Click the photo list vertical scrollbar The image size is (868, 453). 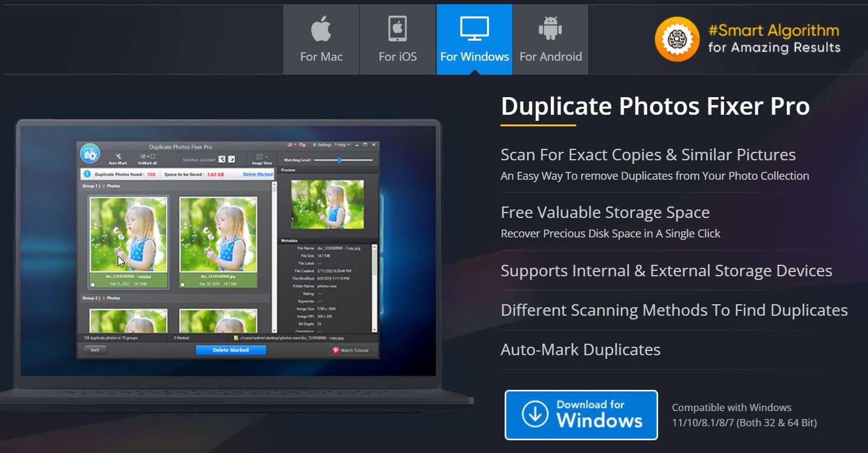(x=274, y=258)
